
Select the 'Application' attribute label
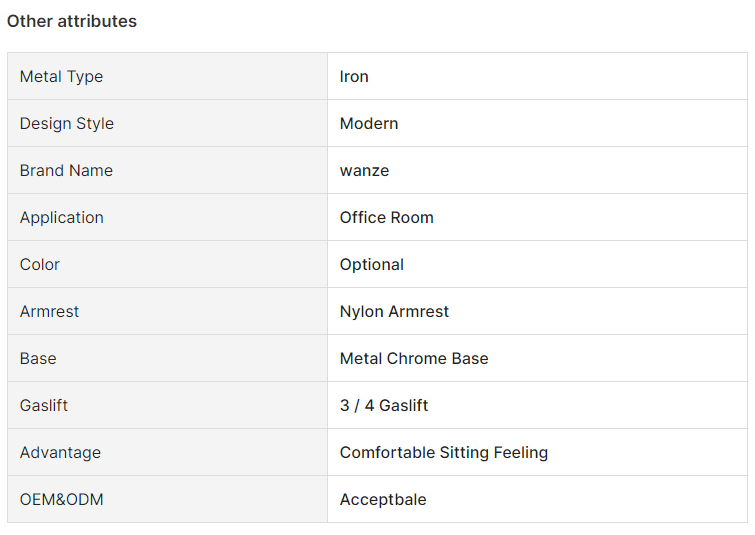[62, 218]
